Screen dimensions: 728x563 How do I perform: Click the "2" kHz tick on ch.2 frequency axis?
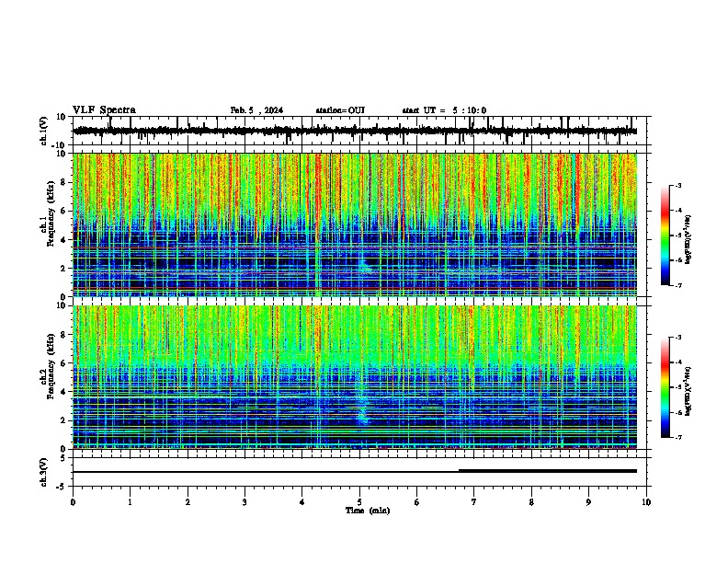coord(64,420)
